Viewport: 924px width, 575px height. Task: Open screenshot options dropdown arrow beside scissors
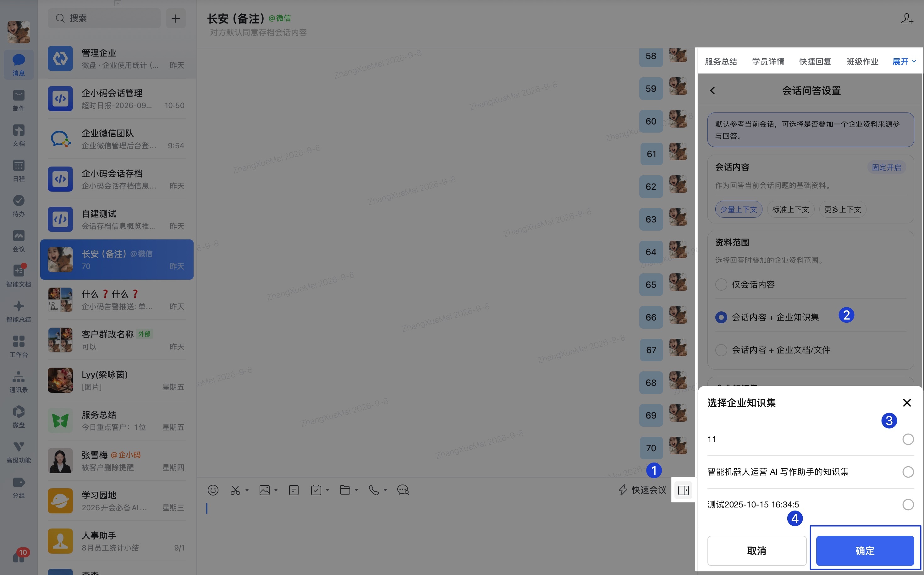click(247, 490)
